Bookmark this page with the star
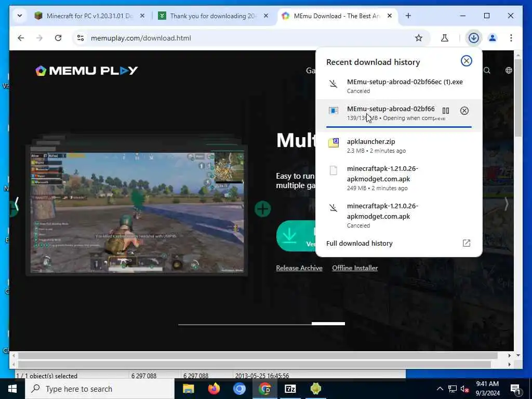532x399 pixels. [419, 38]
